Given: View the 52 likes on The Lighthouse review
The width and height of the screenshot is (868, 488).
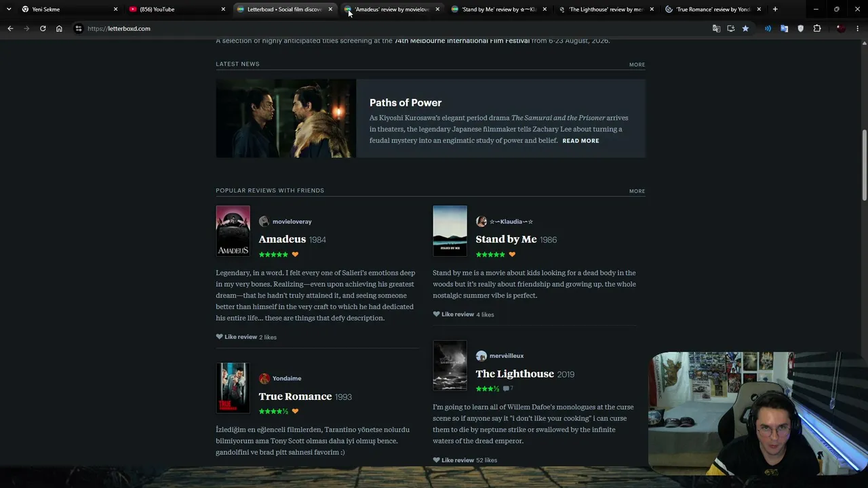Looking at the screenshot, I should 487,460.
